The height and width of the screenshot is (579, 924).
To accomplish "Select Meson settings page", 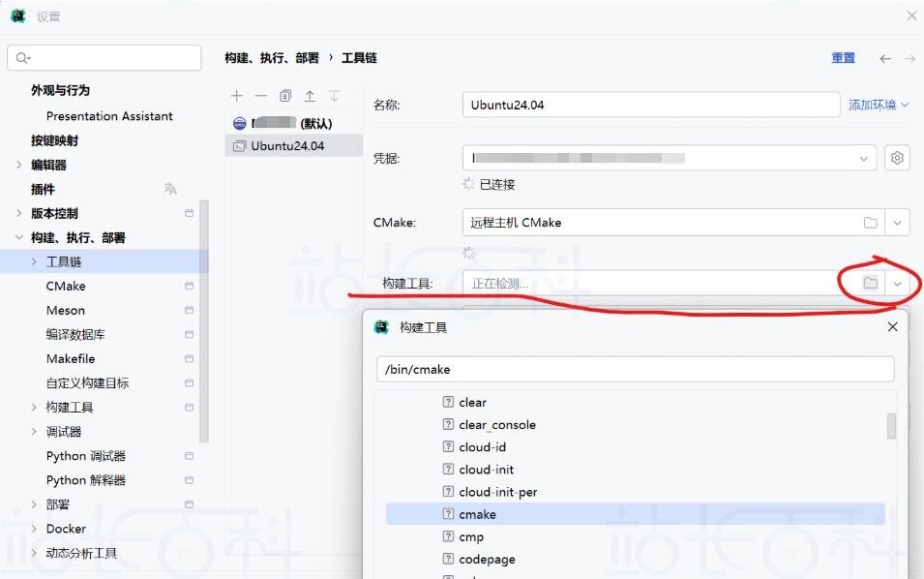I will [x=66, y=310].
